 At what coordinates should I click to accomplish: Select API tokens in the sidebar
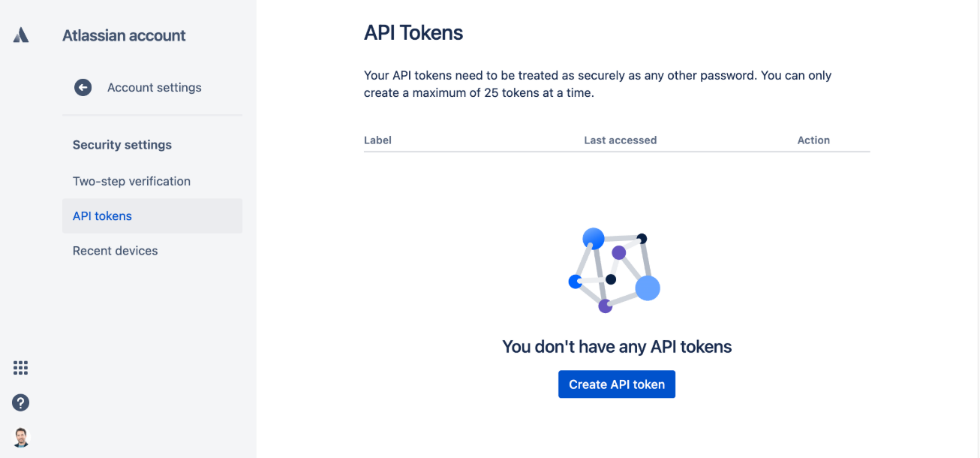(102, 215)
